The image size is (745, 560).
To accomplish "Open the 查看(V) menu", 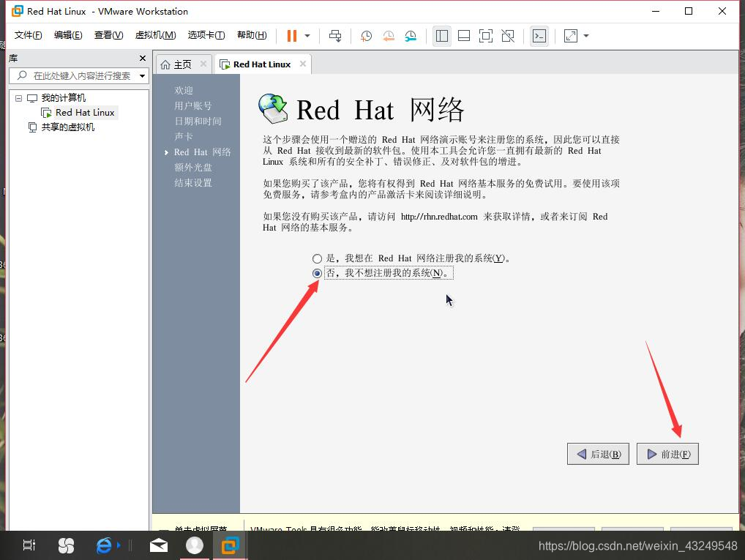I will pyautogui.click(x=108, y=35).
